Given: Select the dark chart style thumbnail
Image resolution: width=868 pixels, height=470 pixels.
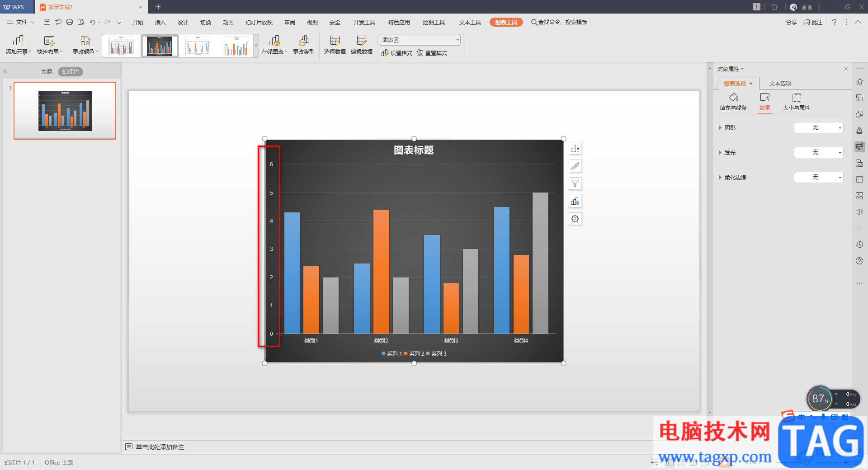Looking at the screenshot, I should tap(160, 46).
